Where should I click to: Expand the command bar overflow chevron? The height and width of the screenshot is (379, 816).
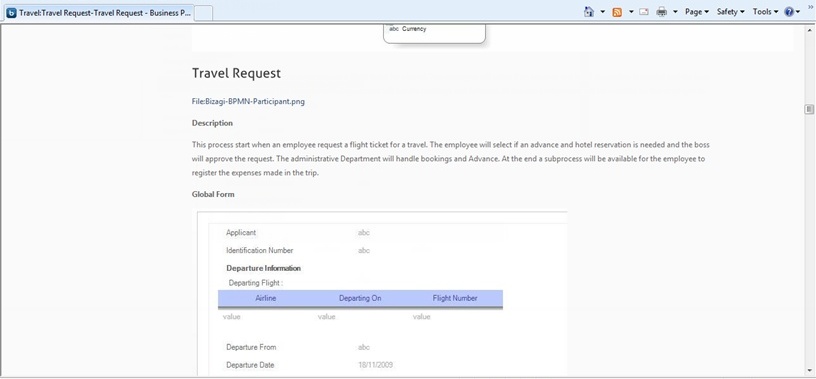[809, 8]
